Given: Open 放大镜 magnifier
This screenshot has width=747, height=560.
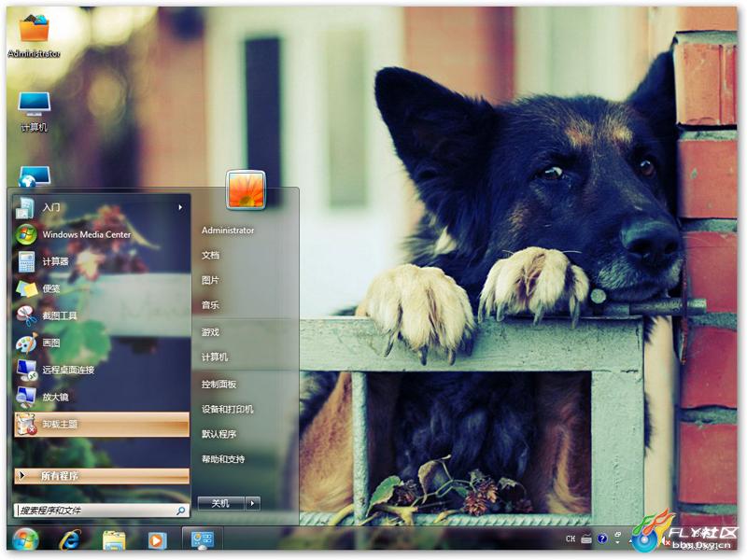Looking at the screenshot, I should click(x=101, y=398).
